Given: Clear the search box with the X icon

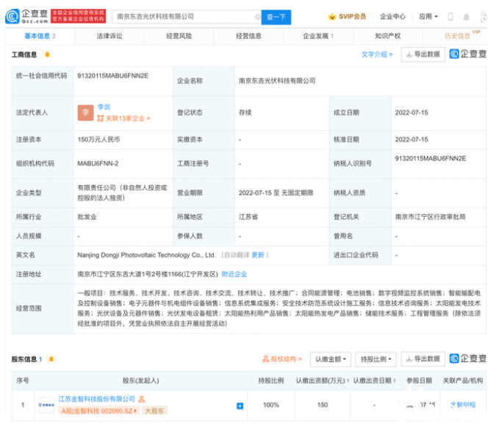Looking at the screenshot, I should (x=257, y=16).
